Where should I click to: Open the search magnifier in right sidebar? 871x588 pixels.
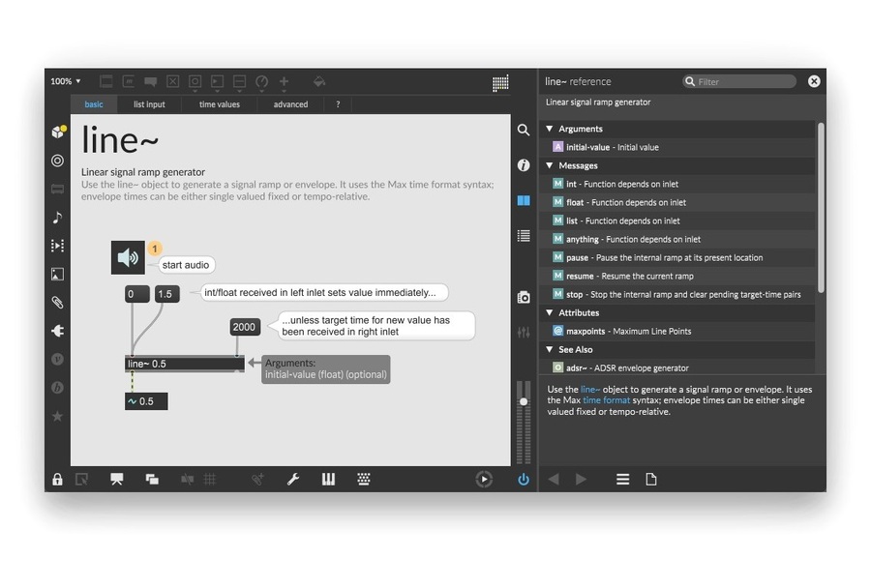524,130
